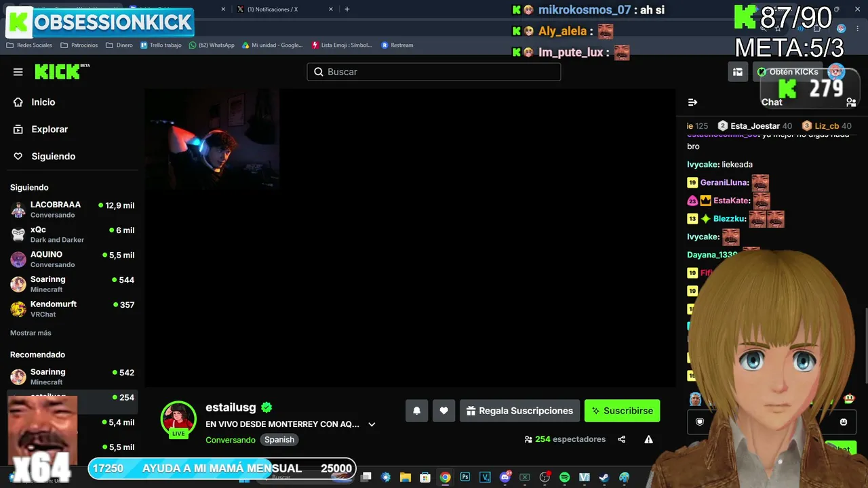Click the emoji picker icon in chat input
This screenshot has height=488, width=868.
point(844,422)
